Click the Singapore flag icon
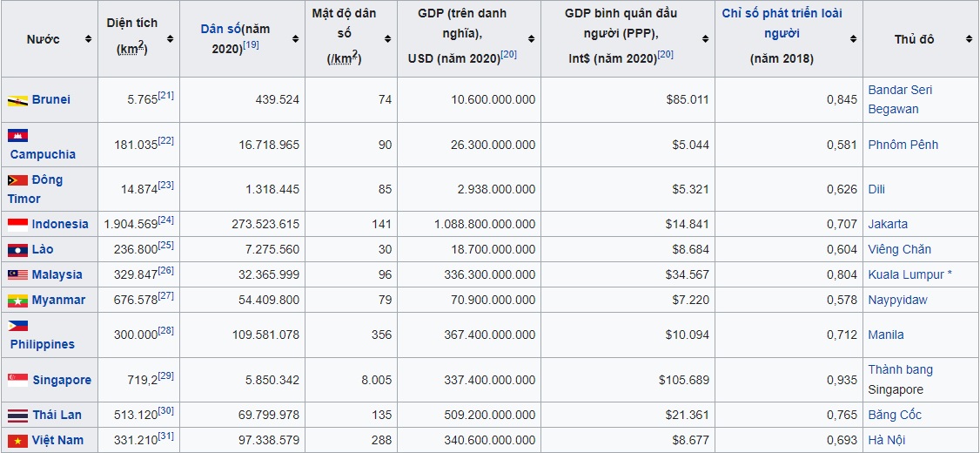980x453 pixels. 17,380
